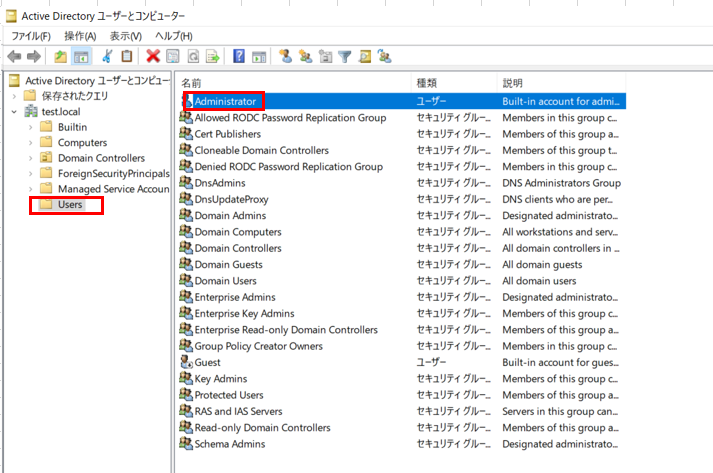Expand the Computers container
713x473 pixels.
[30, 143]
